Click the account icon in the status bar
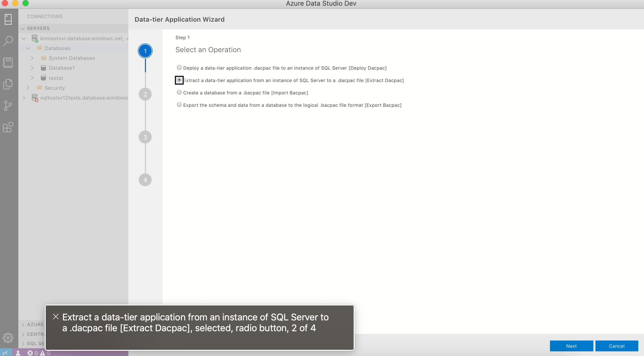644x356 pixels. [x=18, y=353]
